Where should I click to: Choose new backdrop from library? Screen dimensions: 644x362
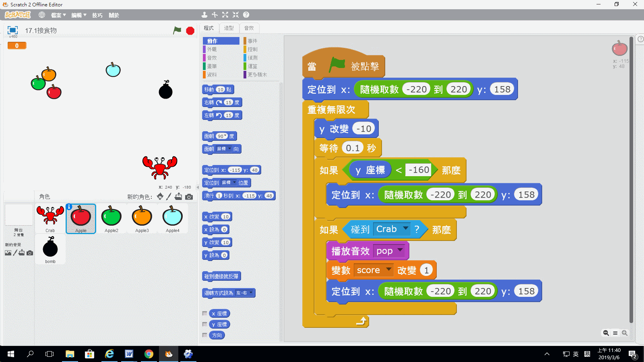8,253
